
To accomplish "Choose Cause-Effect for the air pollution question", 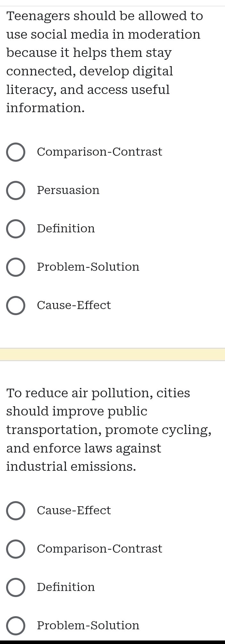I will pyautogui.click(x=16, y=511).
